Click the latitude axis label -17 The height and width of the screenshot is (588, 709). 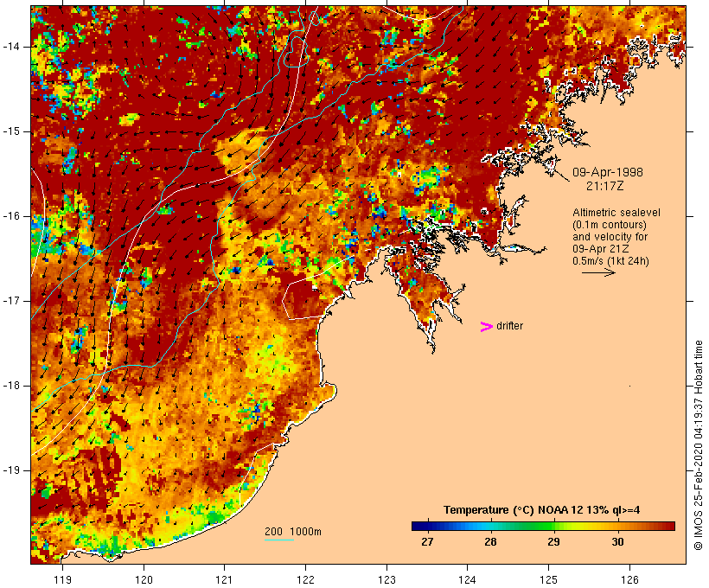coord(11,301)
